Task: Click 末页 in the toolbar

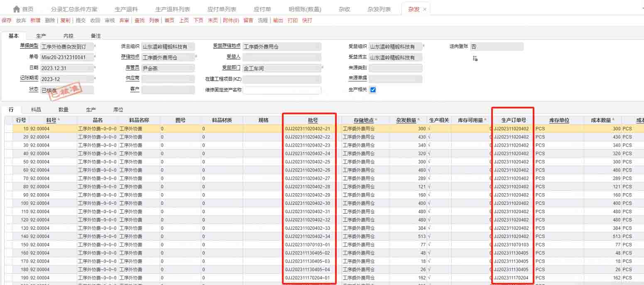Action: point(213,20)
